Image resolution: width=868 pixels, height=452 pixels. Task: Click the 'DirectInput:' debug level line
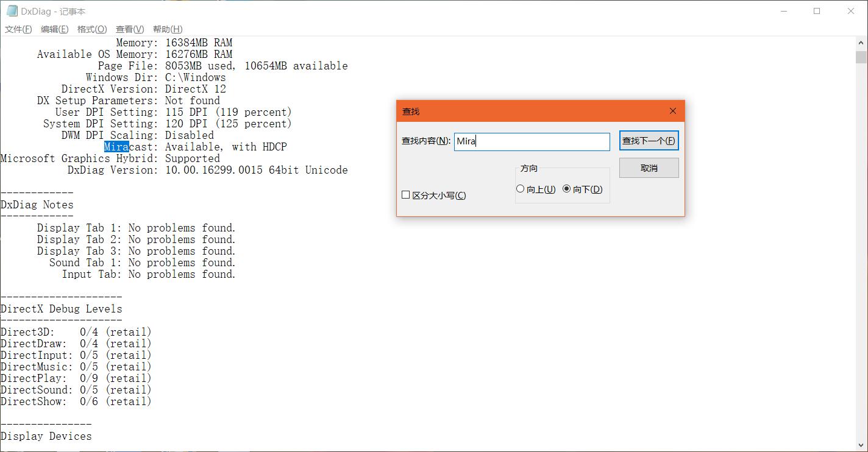pyautogui.click(x=76, y=355)
